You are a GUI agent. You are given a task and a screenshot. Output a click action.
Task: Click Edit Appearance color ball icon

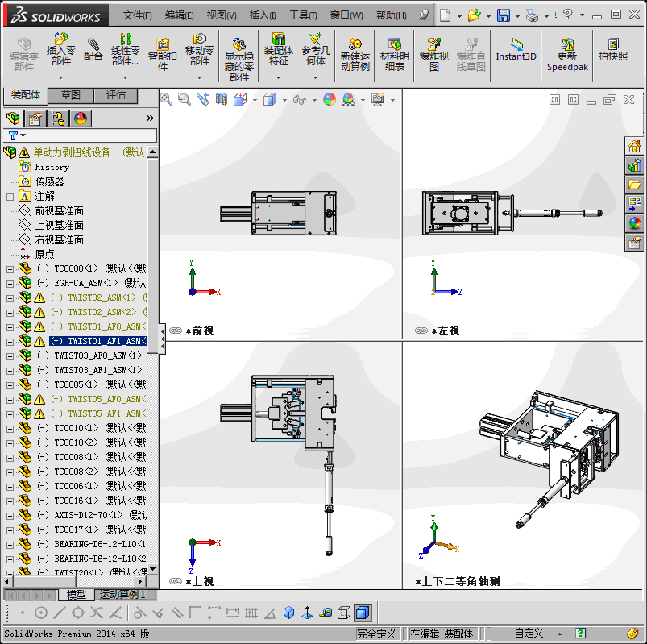pyautogui.click(x=330, y=99)
